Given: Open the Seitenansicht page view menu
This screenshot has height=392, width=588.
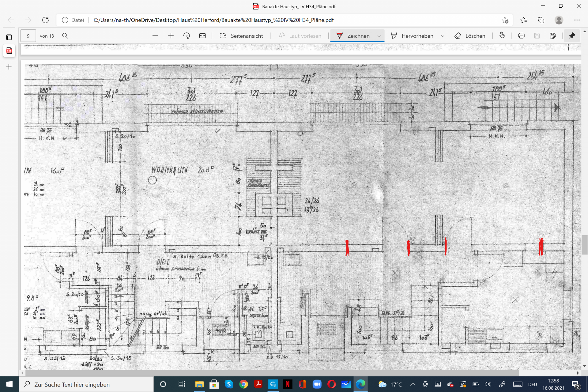Looking at the screenshot, I should pos(241,36).
